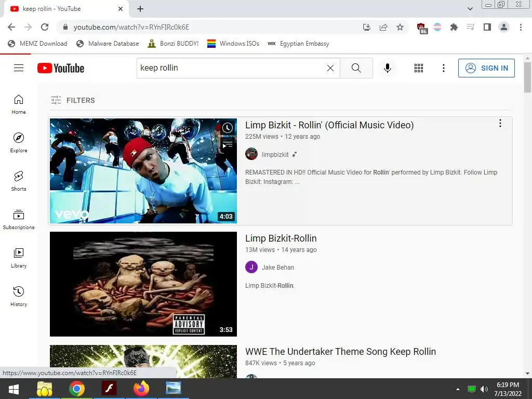Open options menu for official Rollin' video
532x399 pixels.
[500, 124]
